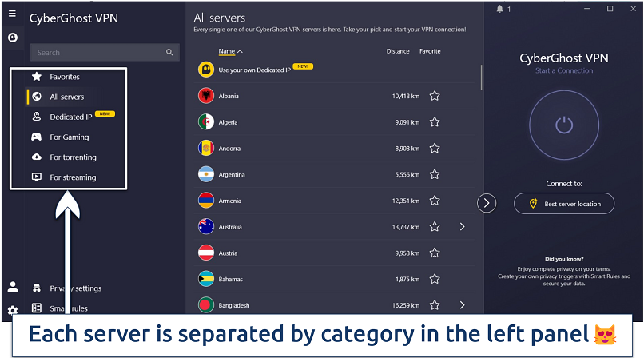
Task: Open the hamburger menu
Action: [12, 14]
